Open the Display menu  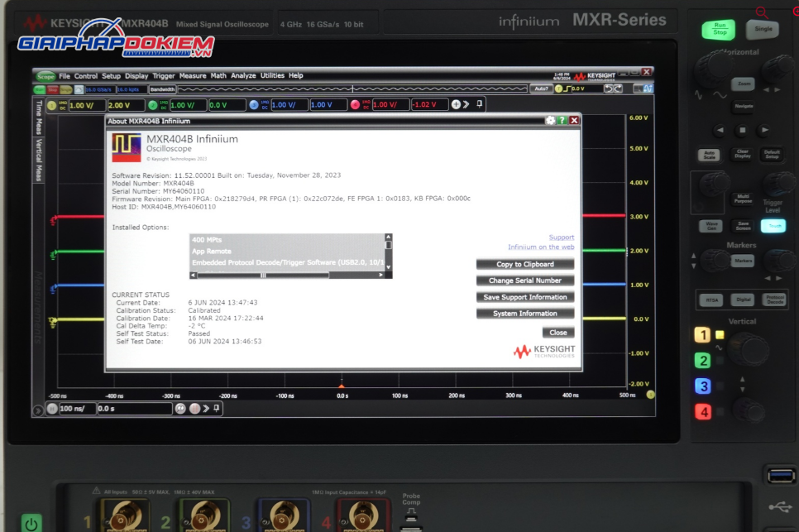136,76
